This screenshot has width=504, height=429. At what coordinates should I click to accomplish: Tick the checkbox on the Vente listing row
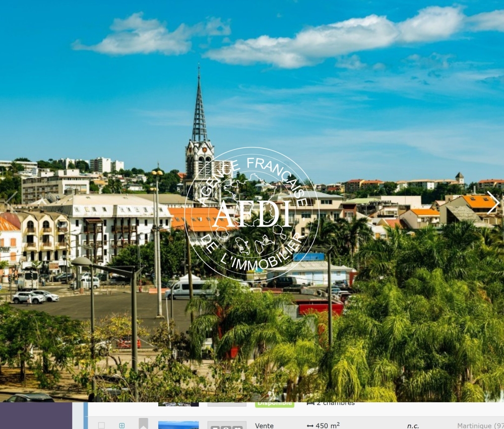[101, 425]
